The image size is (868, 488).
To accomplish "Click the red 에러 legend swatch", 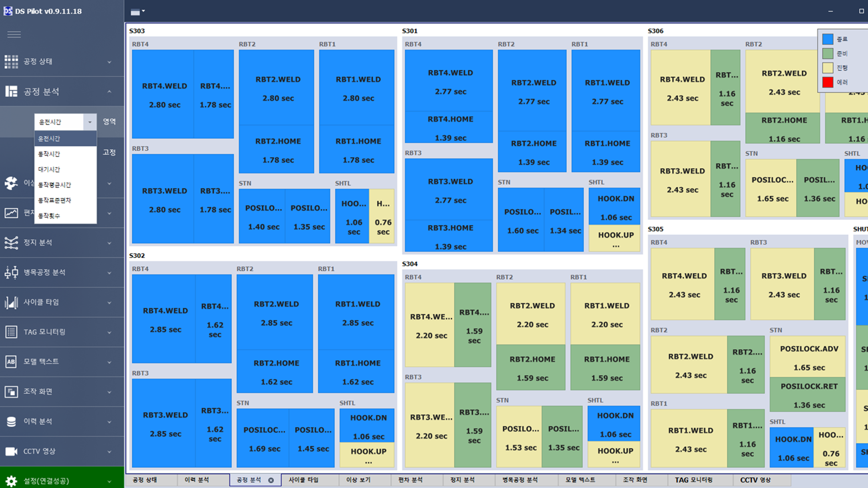I will click(828, 82).
